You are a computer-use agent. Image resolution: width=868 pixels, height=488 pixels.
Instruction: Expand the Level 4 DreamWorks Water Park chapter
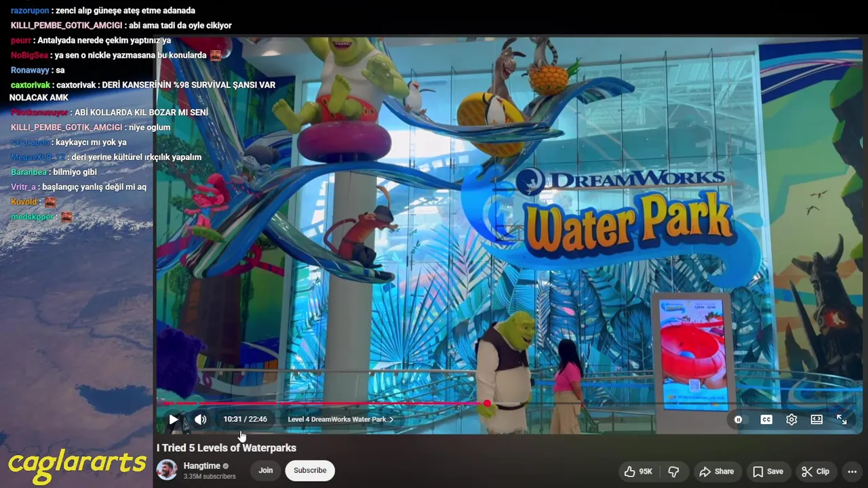point(340,420)
